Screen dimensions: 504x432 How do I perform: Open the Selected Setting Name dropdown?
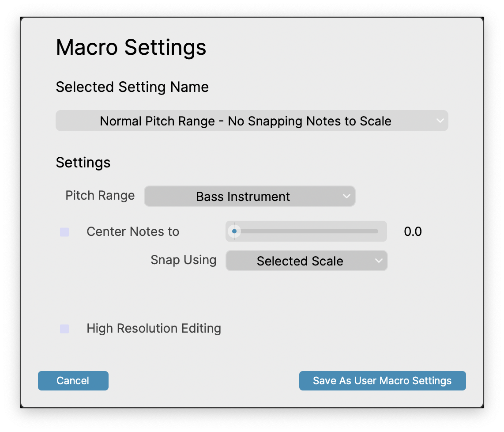click(252, 121)
